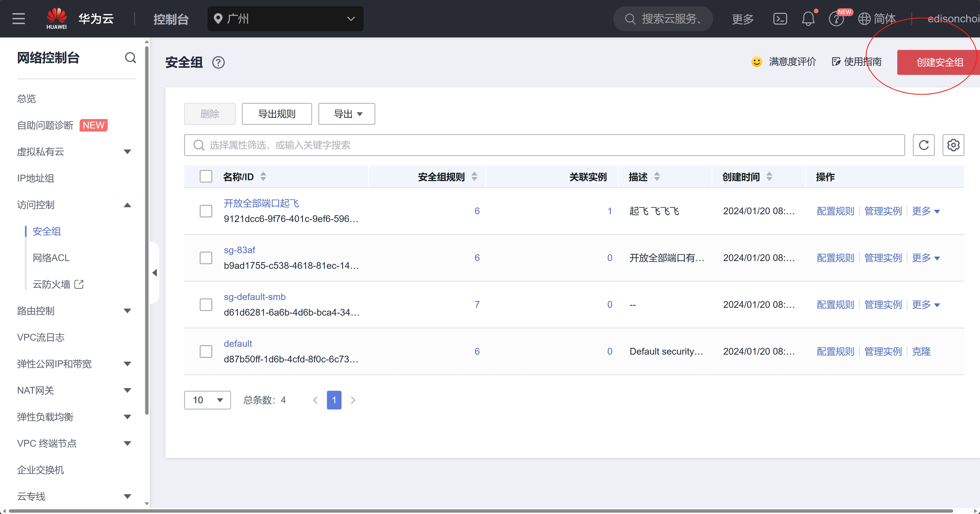Expand 路由控制 sidebar section
Screen dimensions: 980x514
click(127, 311)
